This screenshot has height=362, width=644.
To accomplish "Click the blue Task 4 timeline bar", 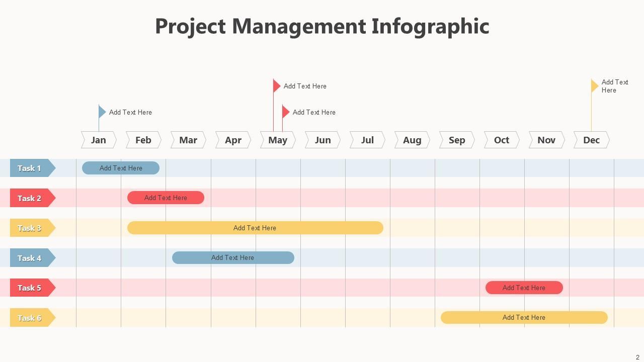I will click(233, 258).
